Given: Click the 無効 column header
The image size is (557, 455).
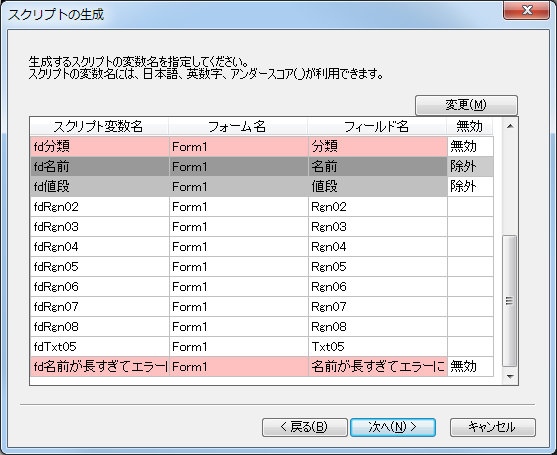Looking at the screenshot, I should coord(470,126).
